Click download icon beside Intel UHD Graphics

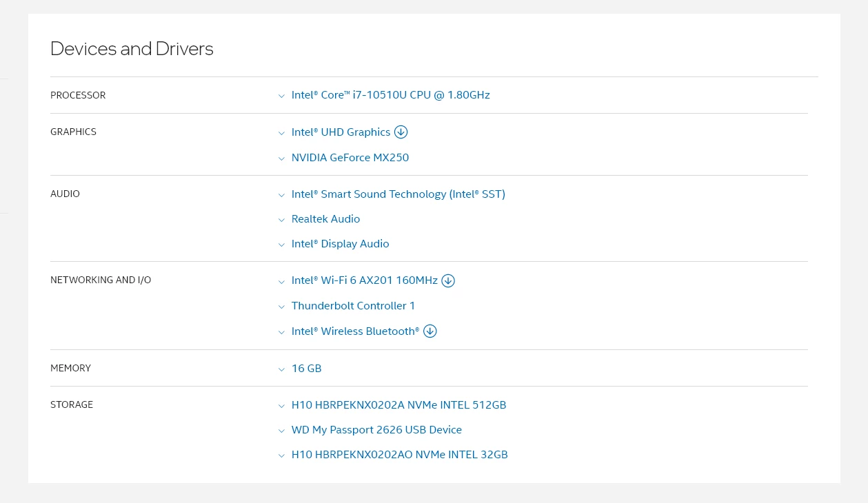pyautogui.click(x=401, y=132)
